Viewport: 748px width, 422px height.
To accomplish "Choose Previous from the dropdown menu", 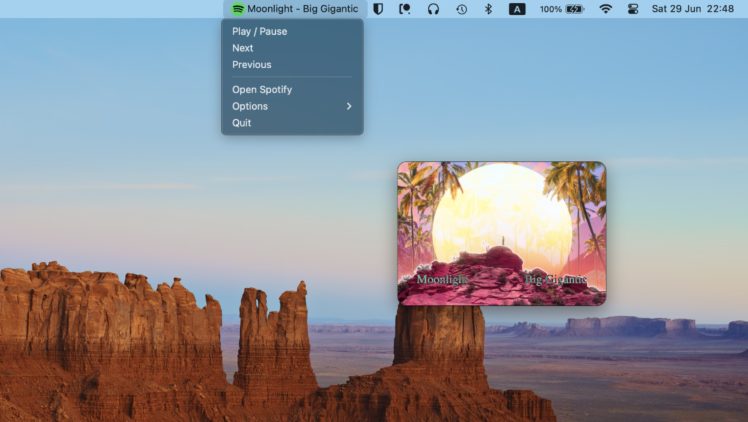I will click(251, 65).
